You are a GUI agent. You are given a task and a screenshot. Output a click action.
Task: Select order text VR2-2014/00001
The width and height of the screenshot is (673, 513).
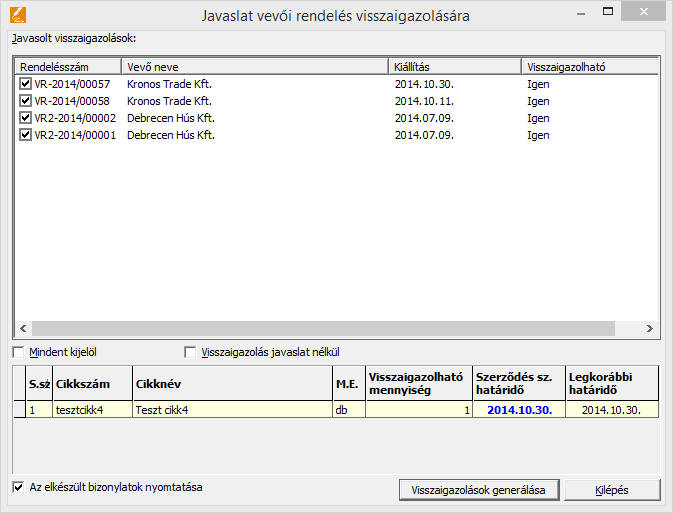click(75, 135)
